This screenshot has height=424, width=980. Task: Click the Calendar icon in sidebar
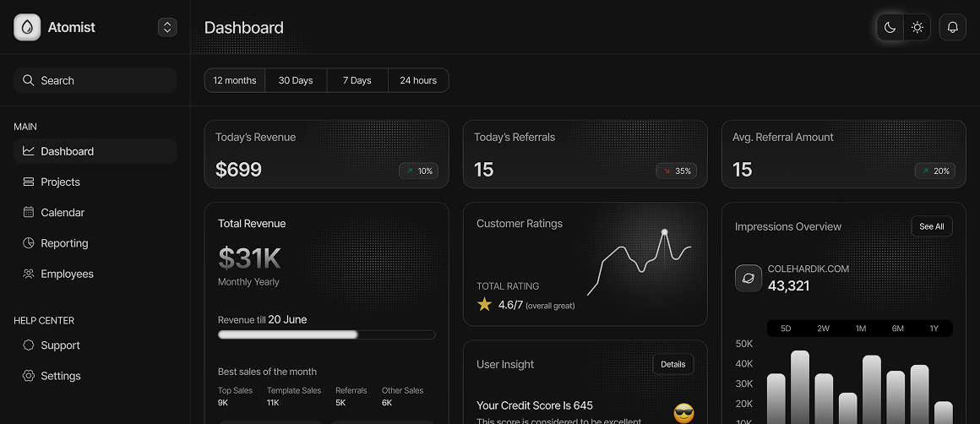(28, 212)
